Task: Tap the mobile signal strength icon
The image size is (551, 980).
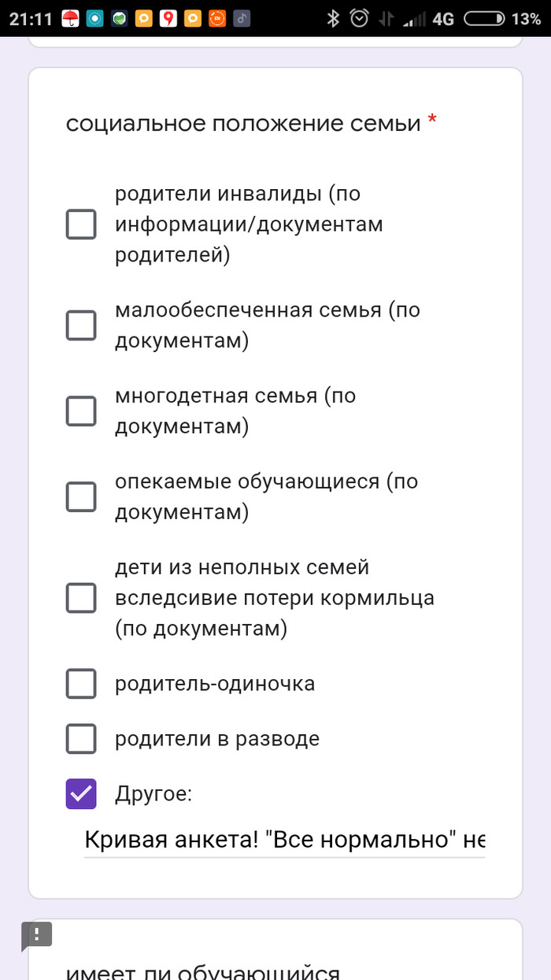Action: click(x=412, y=18)
